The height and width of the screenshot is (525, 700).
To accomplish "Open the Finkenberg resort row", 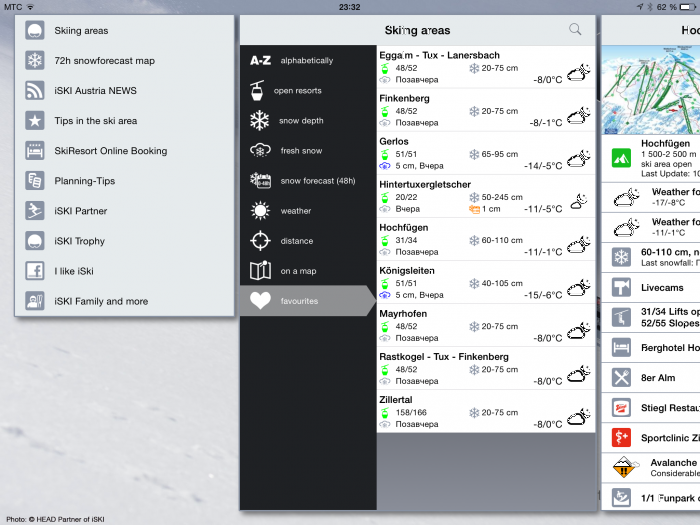I will coord(486,110).
